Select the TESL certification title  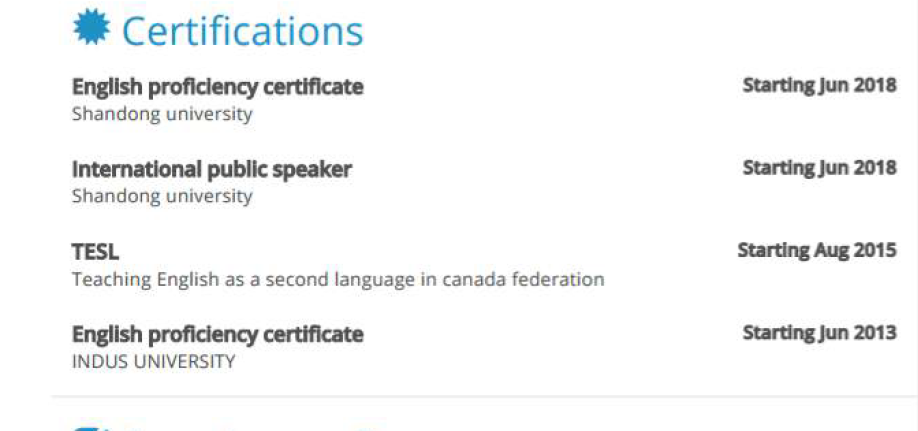(x=95, y=253)
